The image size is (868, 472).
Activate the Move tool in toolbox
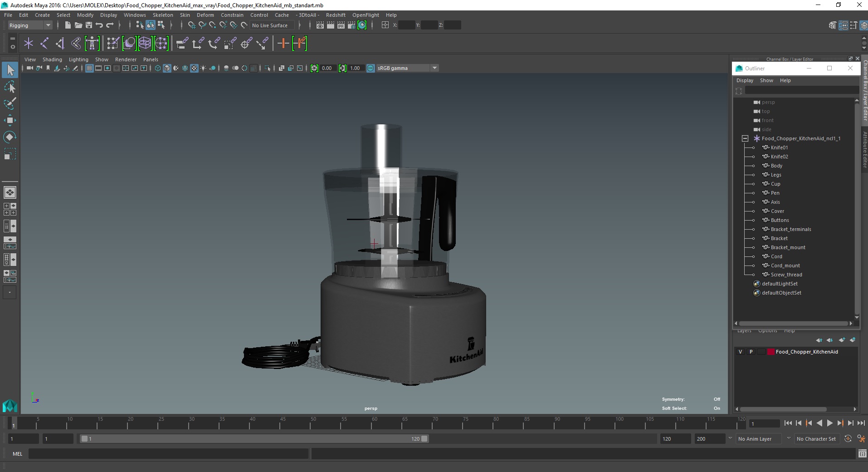(10, 120)
